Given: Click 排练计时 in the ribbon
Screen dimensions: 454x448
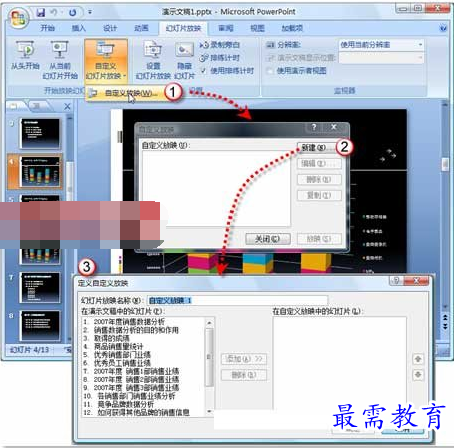Looking at the screenshot, I should pos(219,58).
